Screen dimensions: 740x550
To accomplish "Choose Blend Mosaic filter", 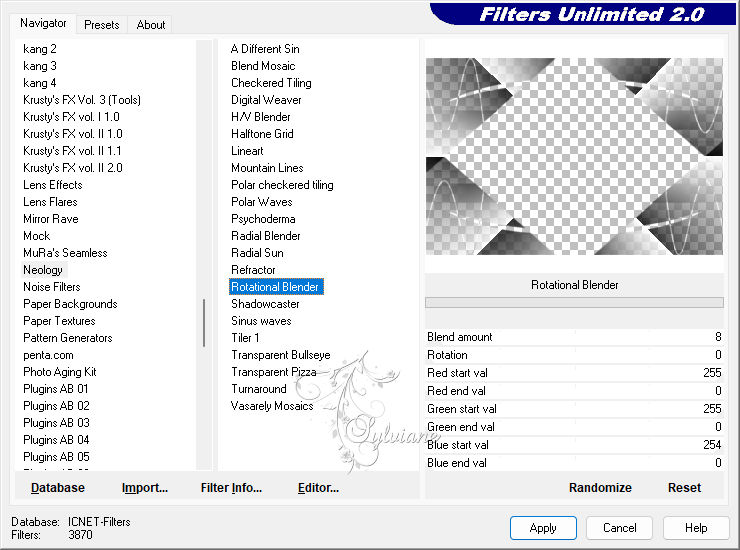I will pyautogui.click(x=263, y=66).
